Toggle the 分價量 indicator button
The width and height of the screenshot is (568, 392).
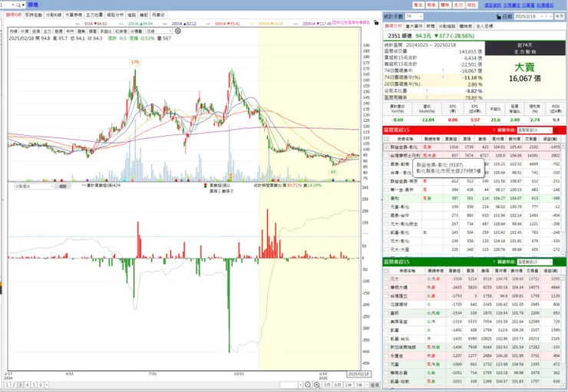[136, 31]
